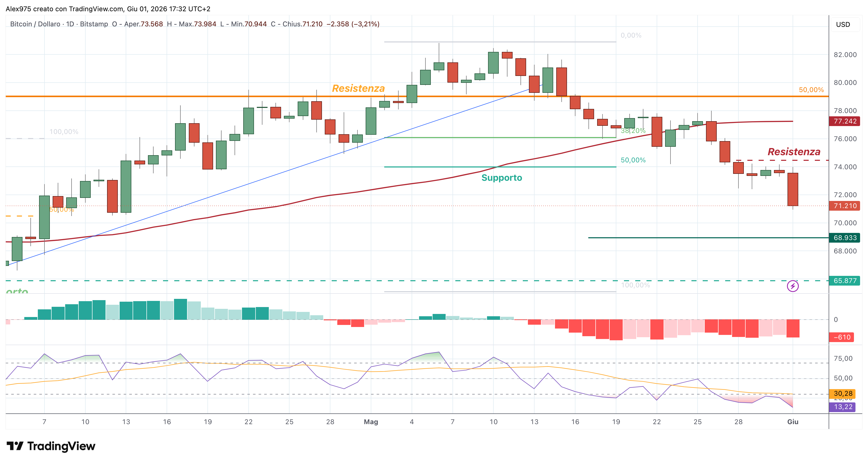The width and height of the screenshot is (868, 463).
Task: Click the grey 100,00% label at lower right
Action: [x=635, y=285]
